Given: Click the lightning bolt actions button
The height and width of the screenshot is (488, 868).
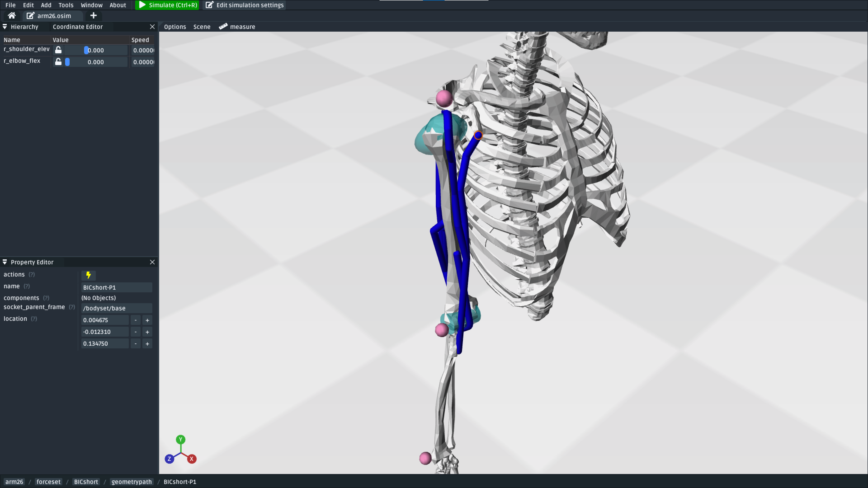Looking at the screenshot, I should point(88,275).
